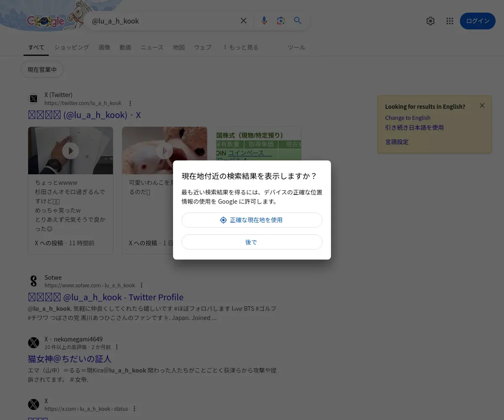Open the ちょっとwwww post text

tap(70, 206)
